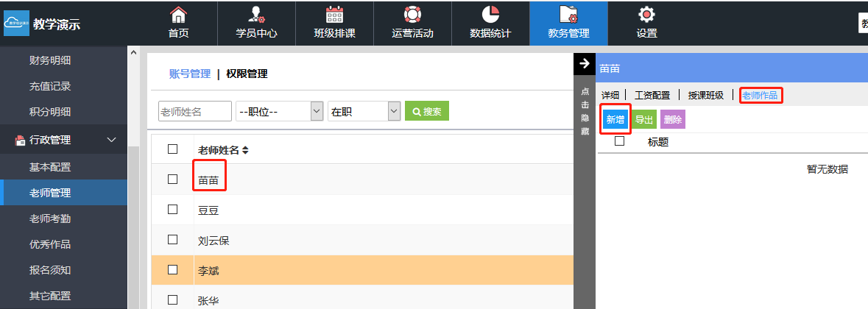The image size is (868, 309).
Task: Switch to the 权限管理 tab
Action: [247, 74]
